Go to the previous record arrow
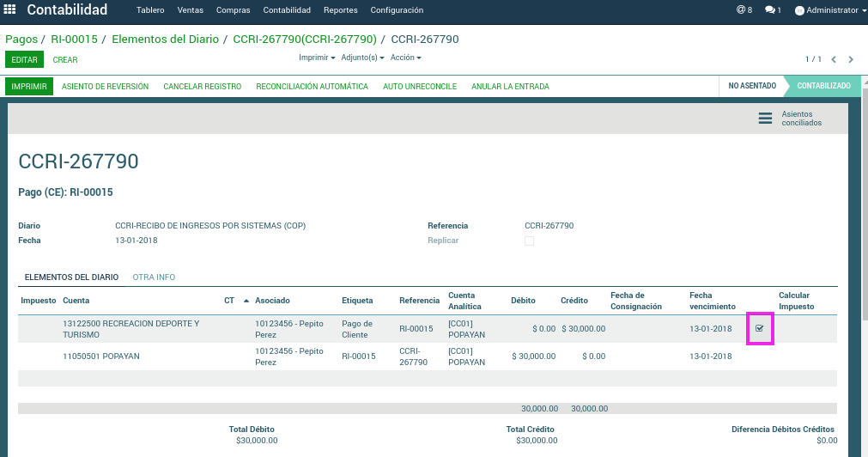Image resolution: width=868 pixels, height=457 pixels. [833, 59]
